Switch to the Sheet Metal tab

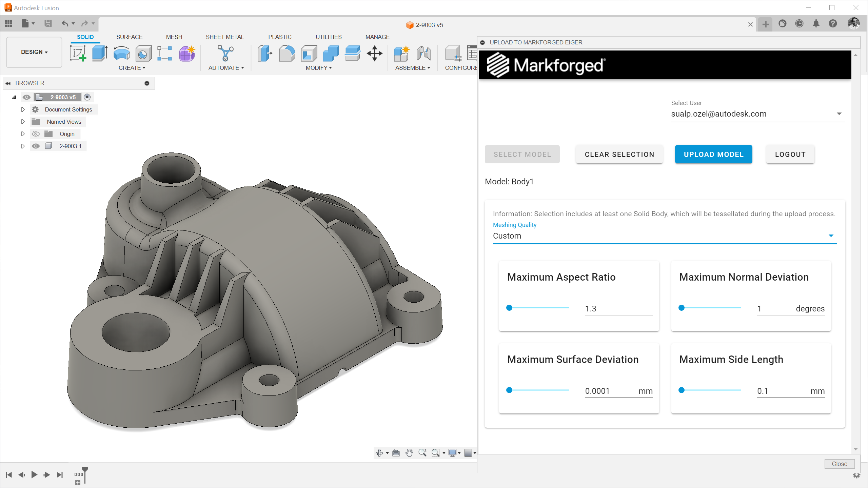click(x=224, y=37)
